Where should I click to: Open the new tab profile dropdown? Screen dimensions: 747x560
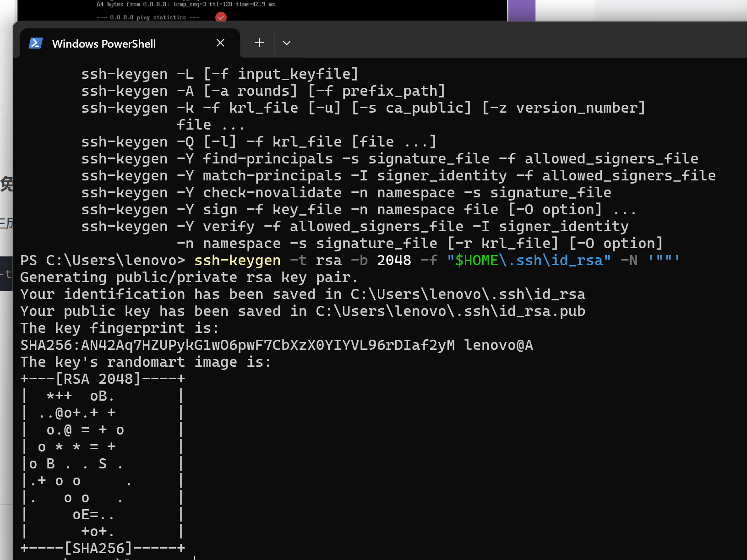click(287, 43)
